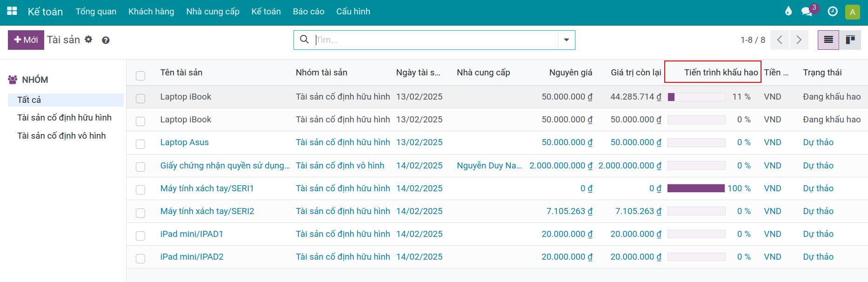
Task: Open the iPad mini/IPAD1 record
Action: (x=192, y=234)
